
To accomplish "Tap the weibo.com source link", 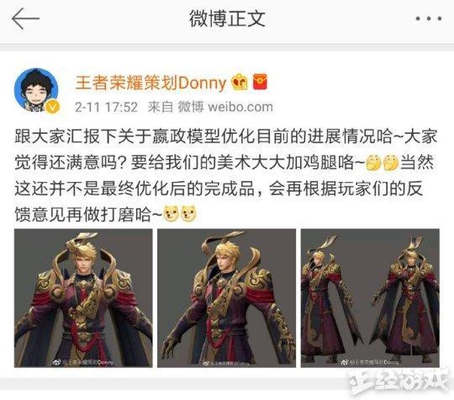I will click(240, 107).
